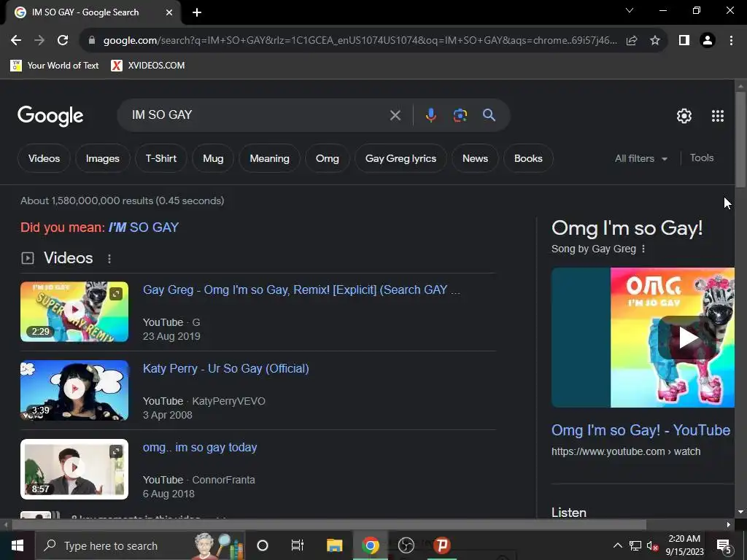The width and height of the screenshot is (747, 560).
Task: Play the ConnorFranta video thumbnail
Action: coord(74,469)
